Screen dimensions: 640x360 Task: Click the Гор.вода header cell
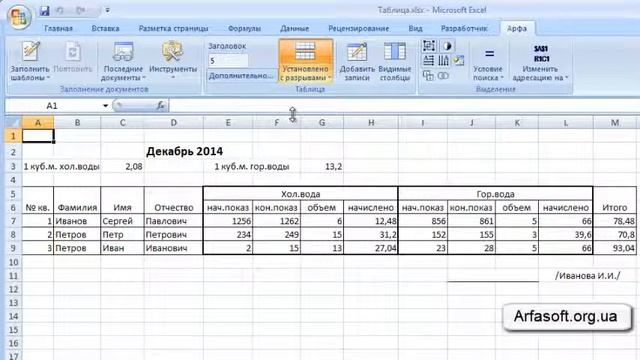(x=495, y=194)
